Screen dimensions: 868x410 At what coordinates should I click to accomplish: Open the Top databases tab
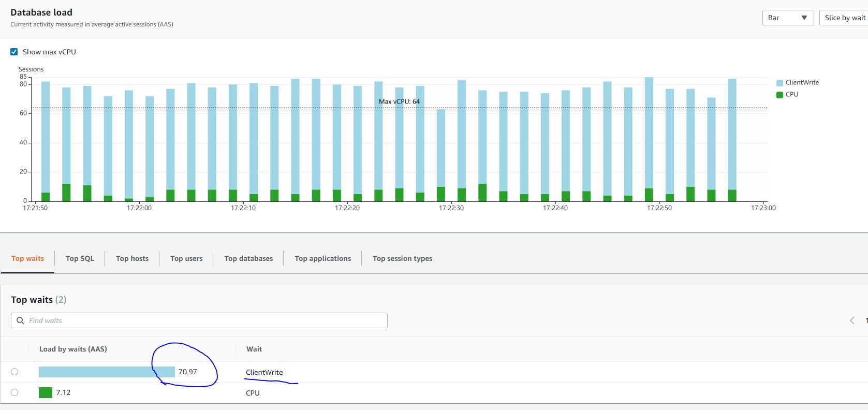tap(248, 258)
